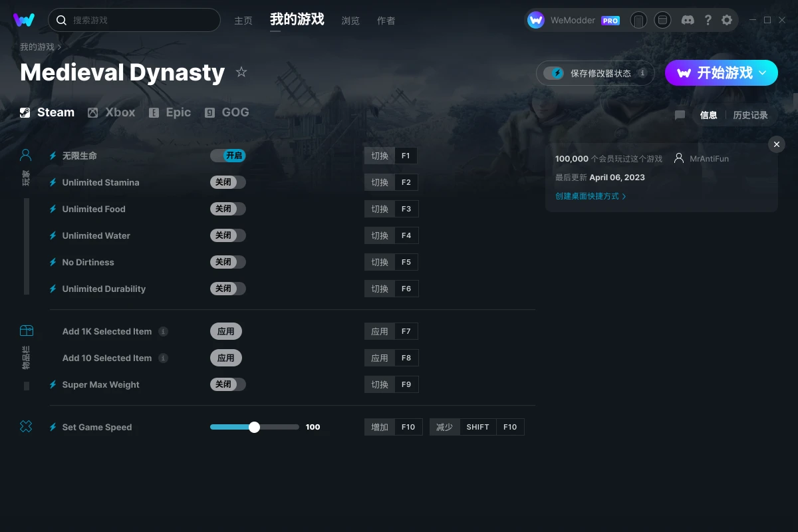Click the PRO badge
This screenshot has height=532, width=798.
[610, 21]
